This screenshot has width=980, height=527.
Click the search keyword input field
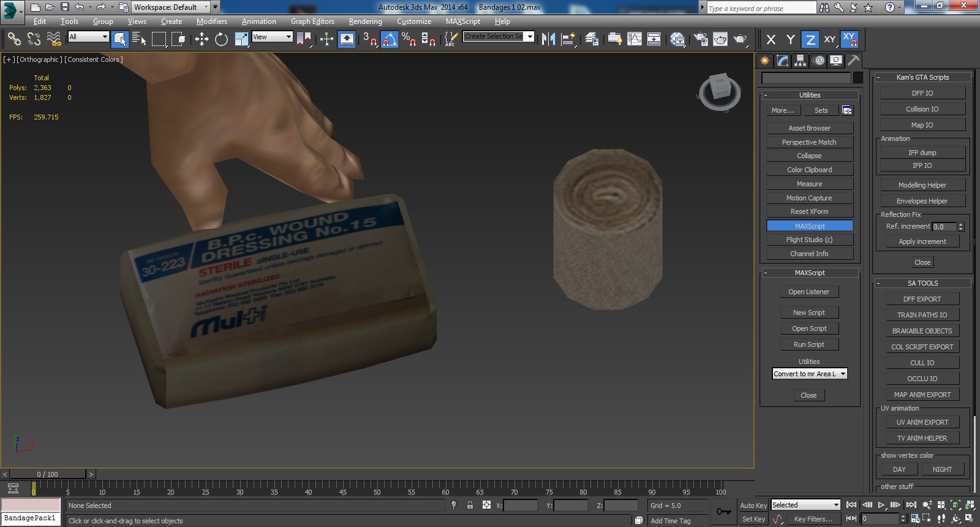tap(761, 8)
